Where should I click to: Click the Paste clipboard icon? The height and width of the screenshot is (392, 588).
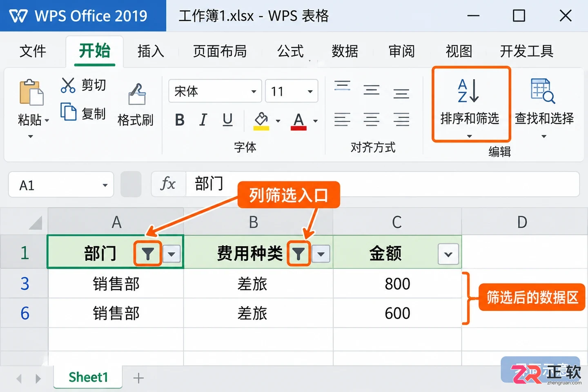pyautogui.click(x=31, y=92)
